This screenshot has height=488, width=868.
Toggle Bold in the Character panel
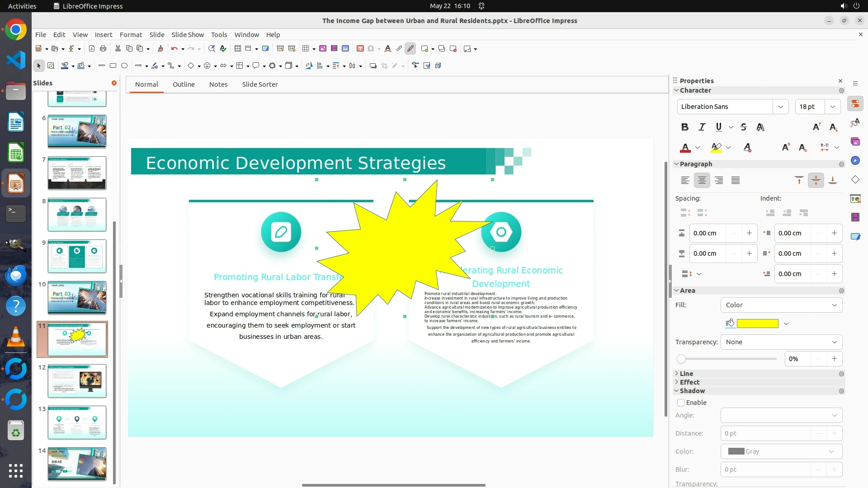[x=685, y=127]
